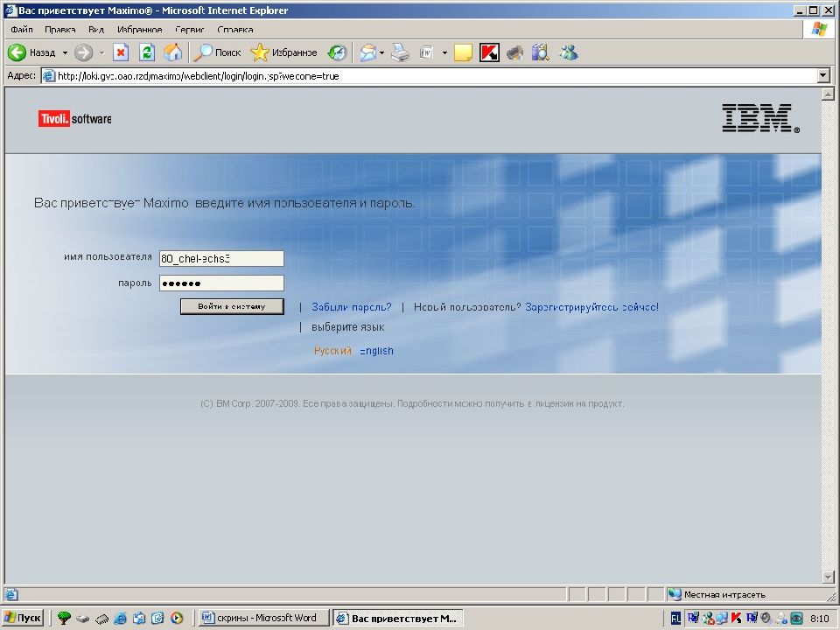840x630 pixels.
Task: Select Русский language link
Action: point(332,351)
